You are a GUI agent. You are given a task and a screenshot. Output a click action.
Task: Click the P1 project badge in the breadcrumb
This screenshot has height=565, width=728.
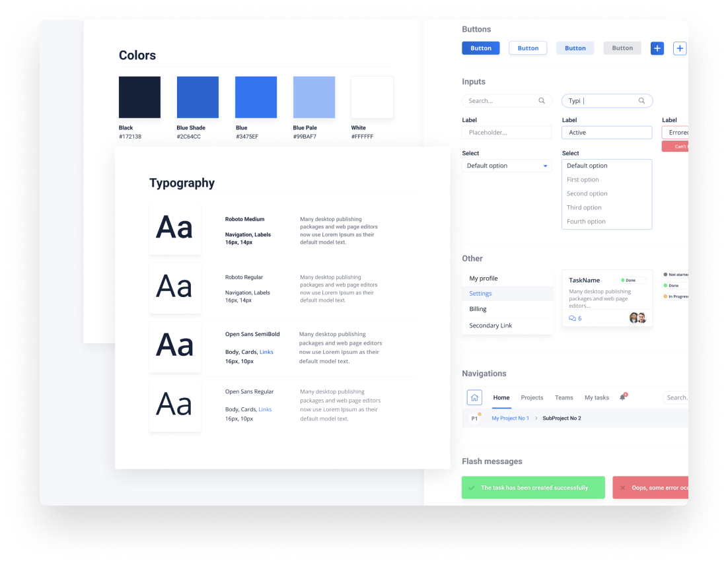[474, 418]
